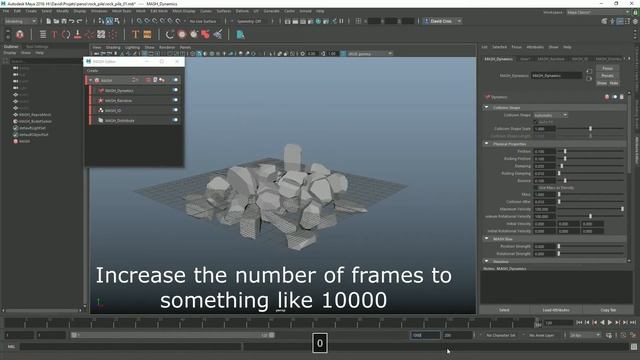Open the Shading menu in viewport panel
The image size is (640, 360).
coord(113,47)
